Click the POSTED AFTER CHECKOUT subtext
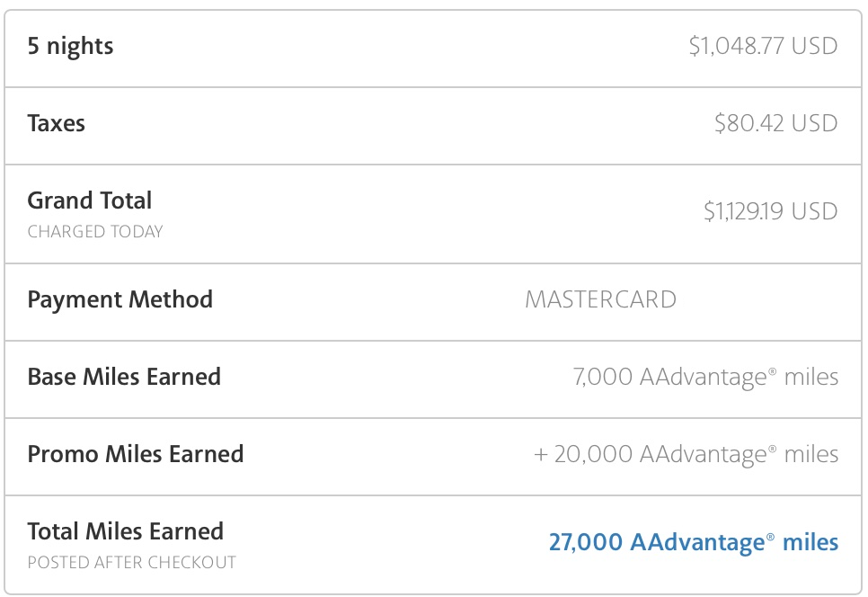Image resolution: width=868 pixels, height=597 pixels. pos(132,563)
